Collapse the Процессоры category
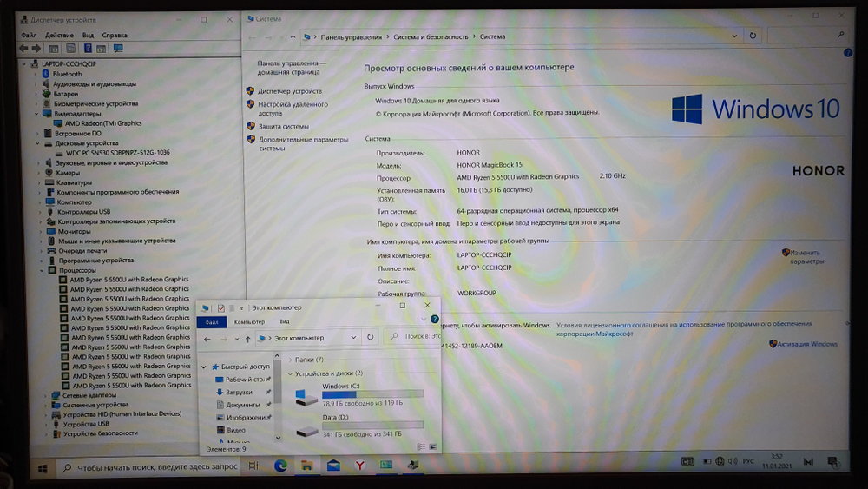The image size is (868, 489). pos(42,270)
